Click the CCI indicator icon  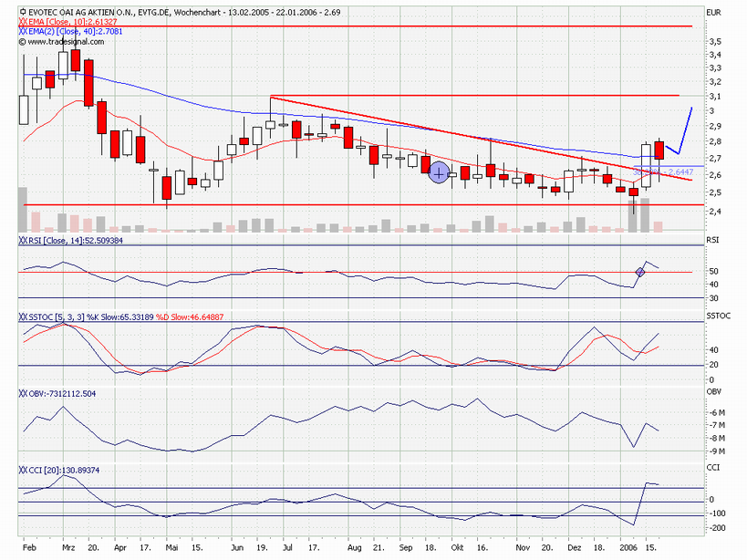click(23, 470)
